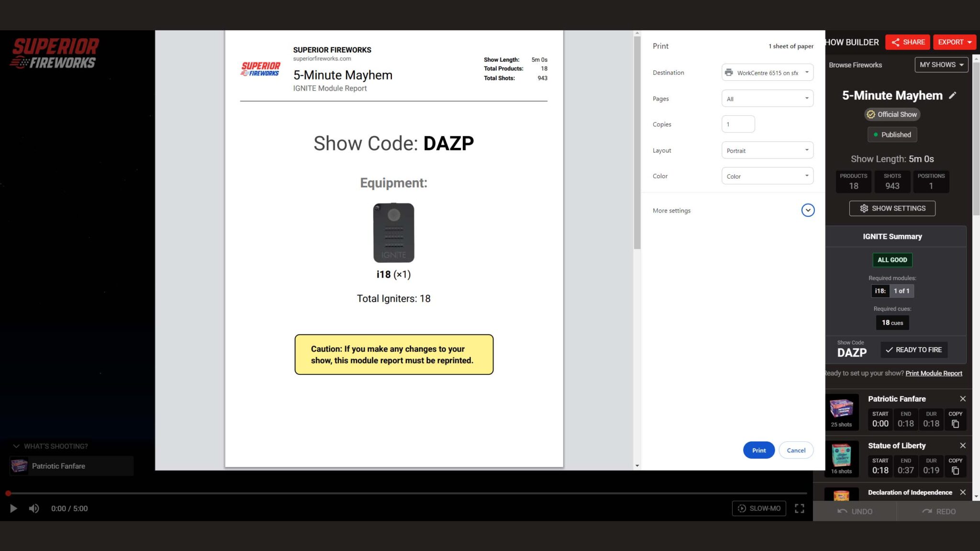Toggle SLOW-MO playback mode
980x551 pixels.
[x=759, y=508]
